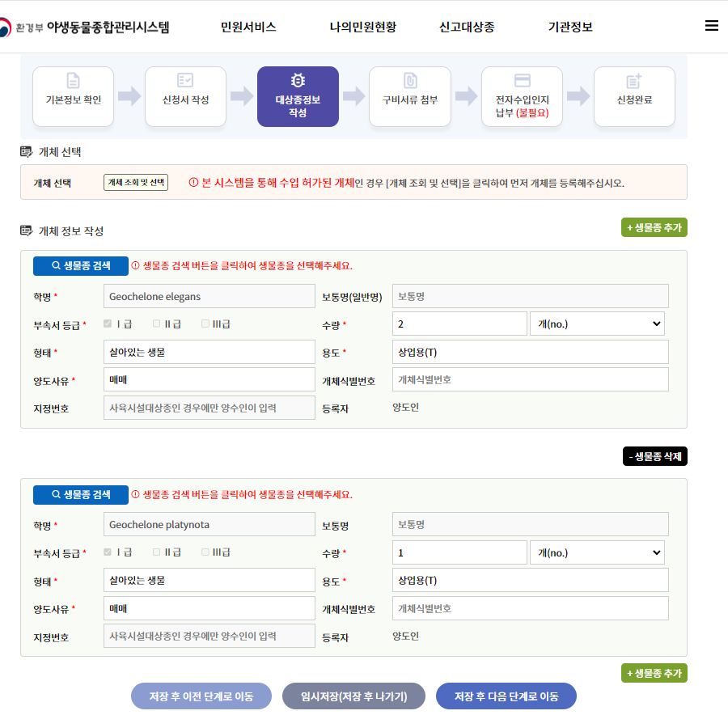Click the 학명 field containing Geochelone elegans
Image resolution: width=728 pixels, height=715 pixels.
coord(210,296)
